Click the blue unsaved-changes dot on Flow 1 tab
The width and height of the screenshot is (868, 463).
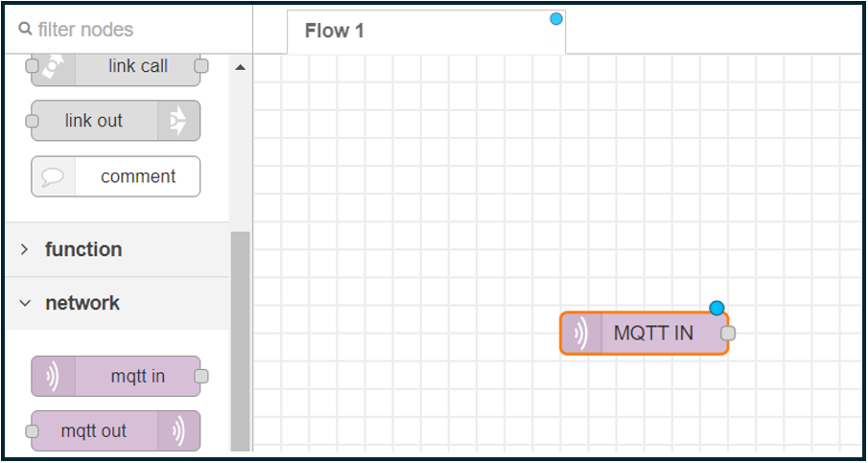[x=556, y=18]
